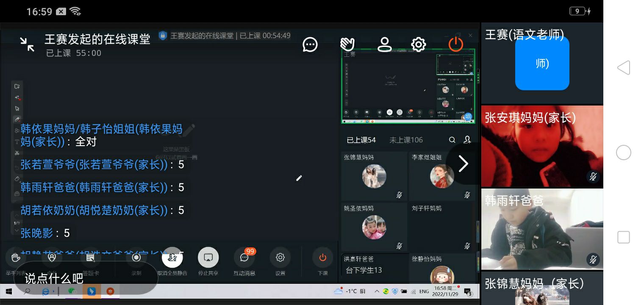
Task: Go to next whiteboard page using down chevron
Action: [17, 231]
